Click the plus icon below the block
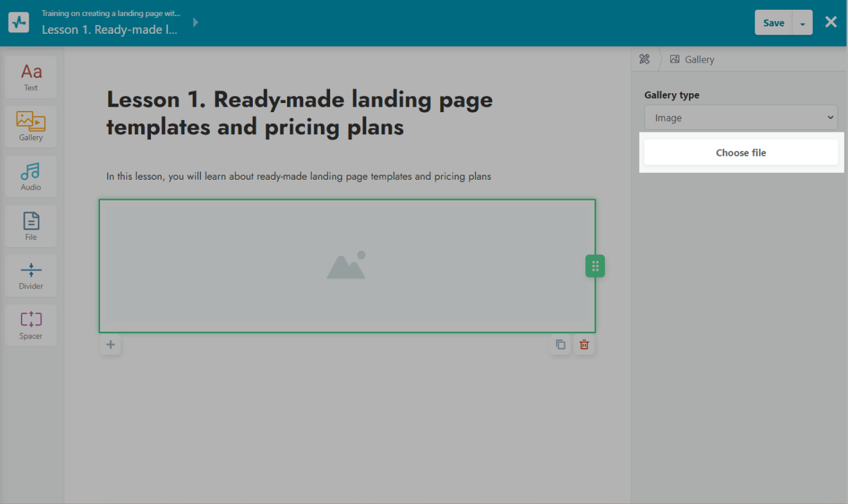This screenshot has height=504, width=848. tap(110, 345)
